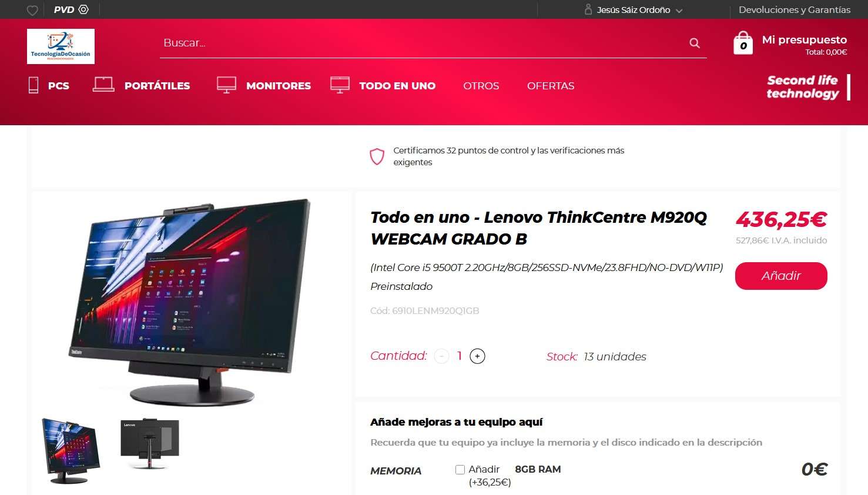Decrease quantity with the minus button
The width and height of the screenshot is (868, 495).
(441, 356)
